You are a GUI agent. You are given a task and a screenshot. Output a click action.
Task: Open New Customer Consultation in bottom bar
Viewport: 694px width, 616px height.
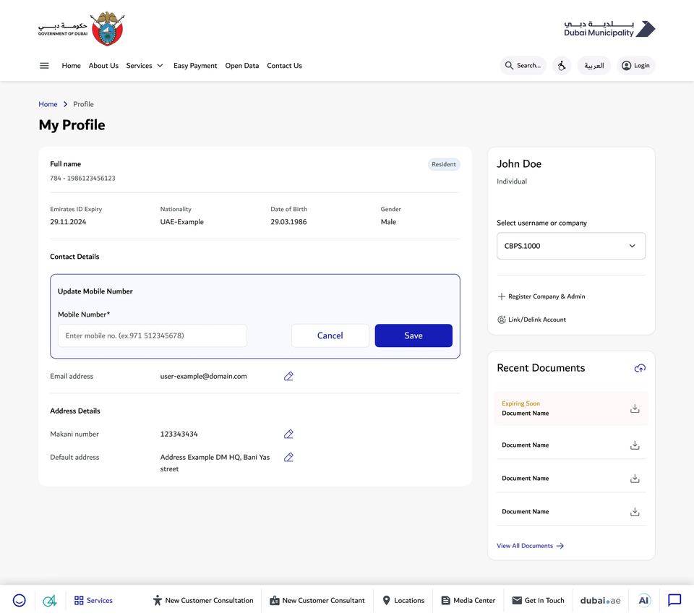(203, 601)
